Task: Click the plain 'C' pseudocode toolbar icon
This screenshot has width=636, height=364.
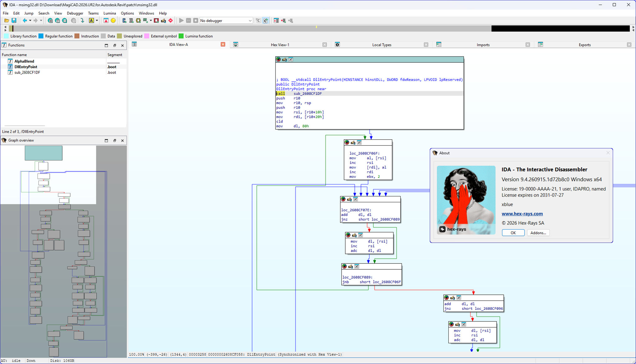Action: pos(258,20)
